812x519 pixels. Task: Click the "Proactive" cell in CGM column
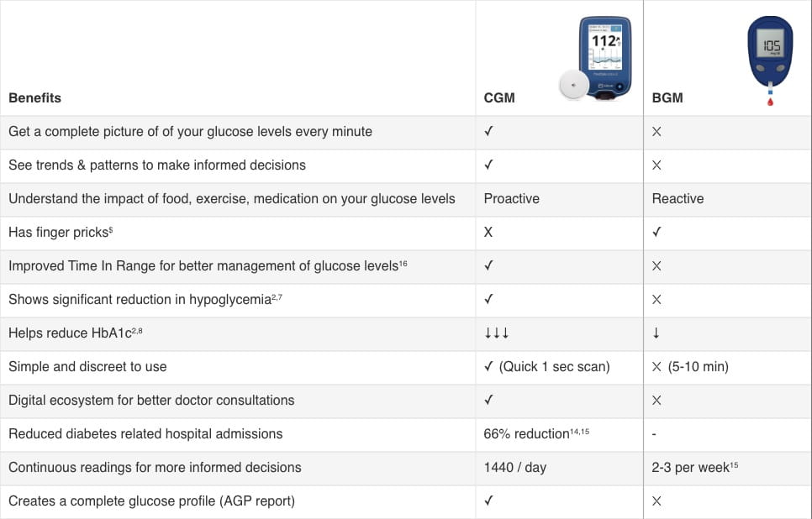[x=511, y=198]
